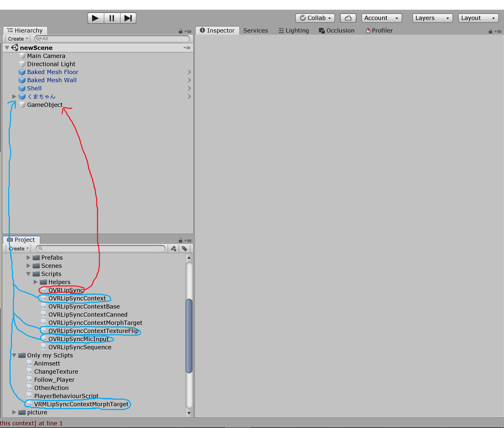Toggle the Inspector panel lock icon
Image resolution: width=504 pixels, height=428 pixels.
(490, 31)
